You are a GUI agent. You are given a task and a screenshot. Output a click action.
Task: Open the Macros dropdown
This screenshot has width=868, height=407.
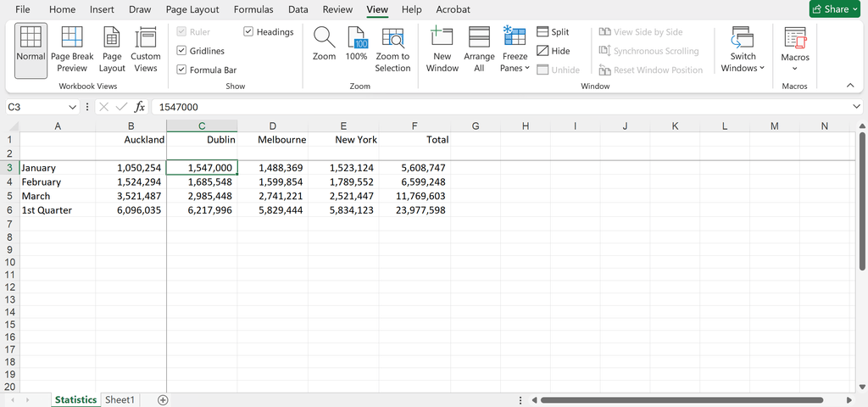[795, 50]
